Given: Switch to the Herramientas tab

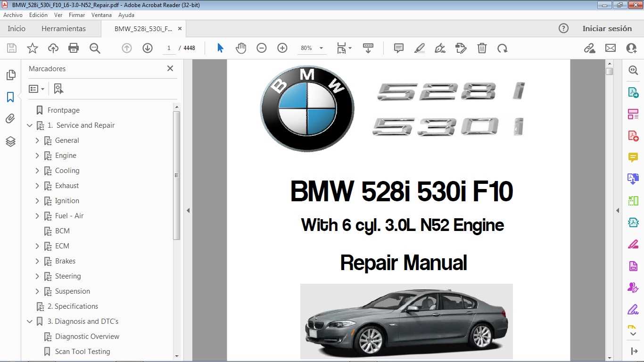Looking at the screenshot, I should coord(64,28).
